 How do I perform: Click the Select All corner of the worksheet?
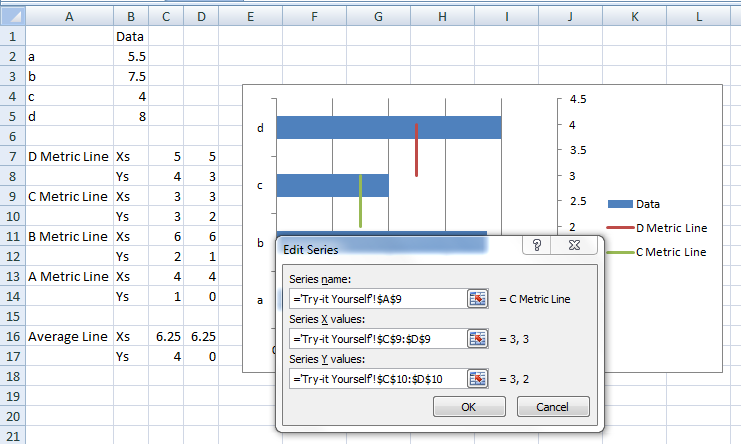coord(13,17)
